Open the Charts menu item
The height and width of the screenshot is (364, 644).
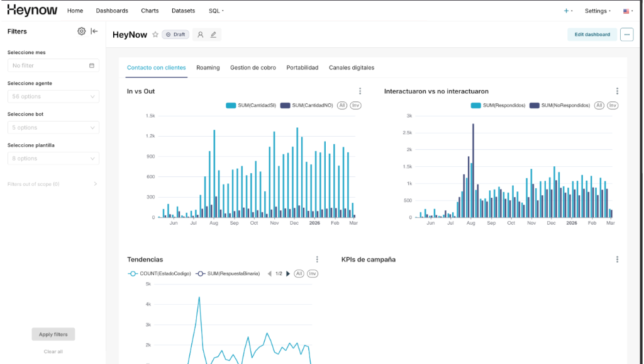coord(150,11)
